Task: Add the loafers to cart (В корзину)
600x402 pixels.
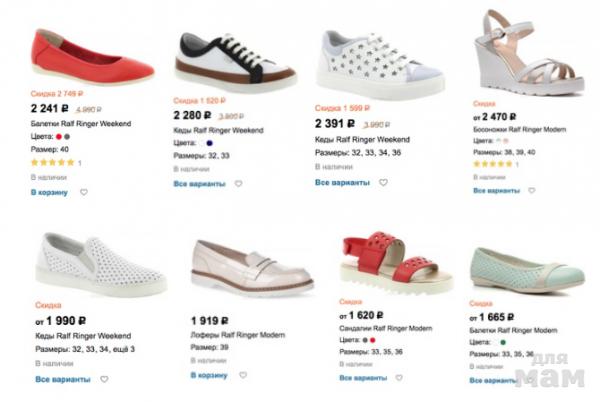Action: 207,375
